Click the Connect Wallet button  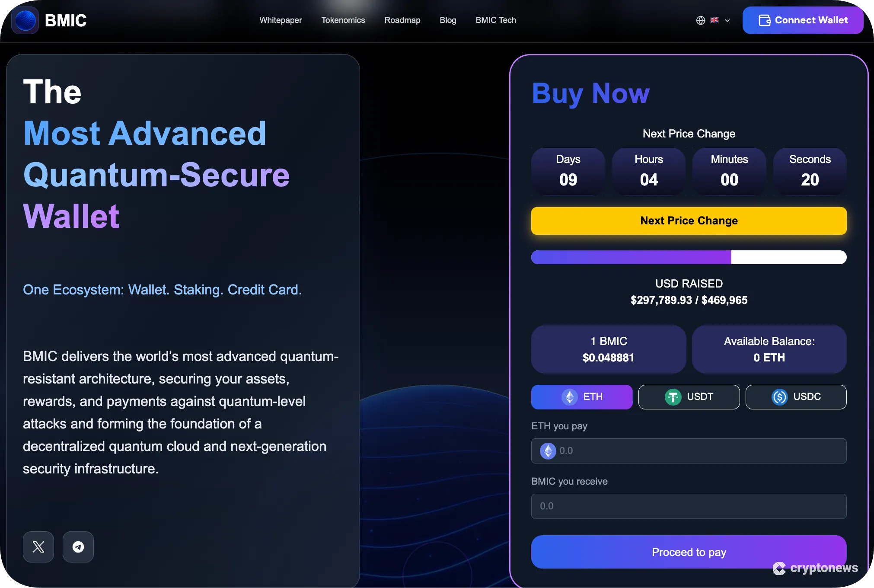pos(803,20)
